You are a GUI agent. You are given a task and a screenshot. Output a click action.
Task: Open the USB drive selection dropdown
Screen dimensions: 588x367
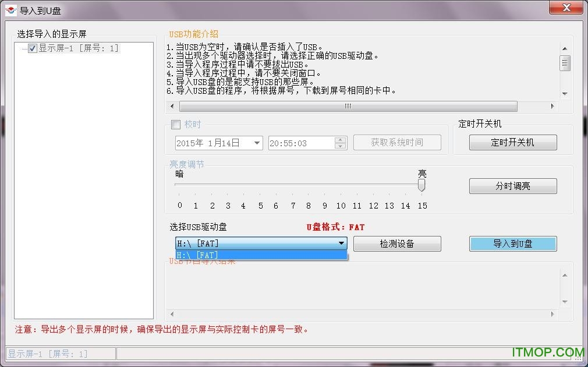point(342,243)
